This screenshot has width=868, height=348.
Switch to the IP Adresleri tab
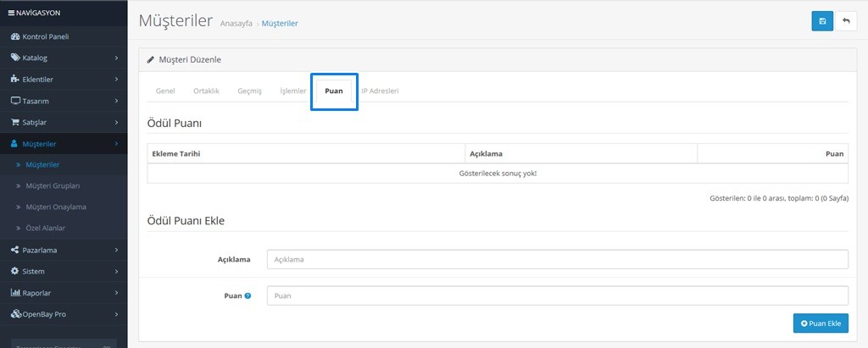point(380,91)
